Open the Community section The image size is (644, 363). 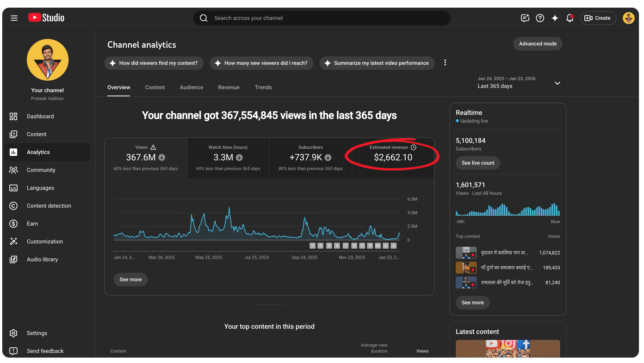(41, 170)
